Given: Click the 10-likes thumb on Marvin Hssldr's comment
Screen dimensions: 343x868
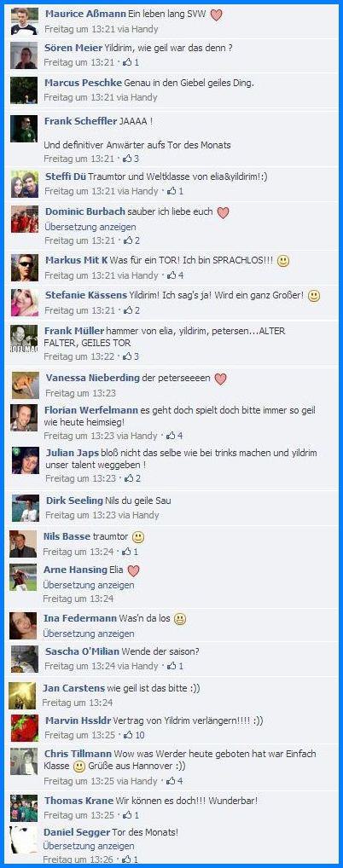Looking at the screenshot, I should tap(128, 735).
